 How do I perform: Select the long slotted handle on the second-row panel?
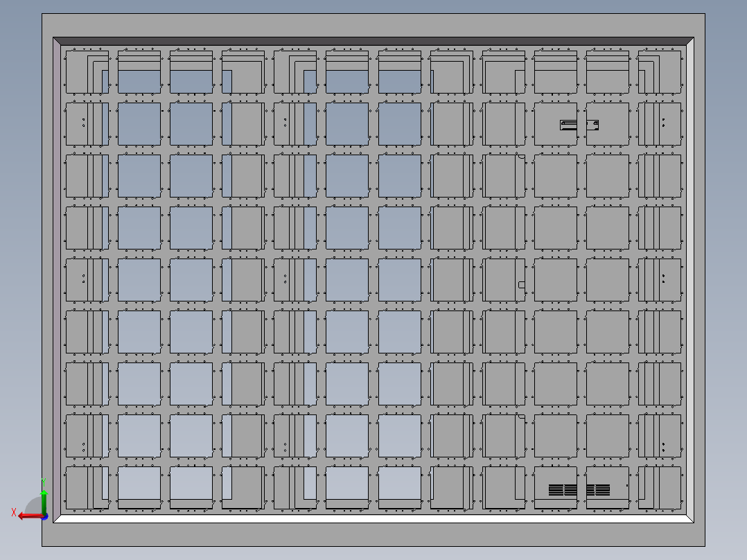pos(568,125)
